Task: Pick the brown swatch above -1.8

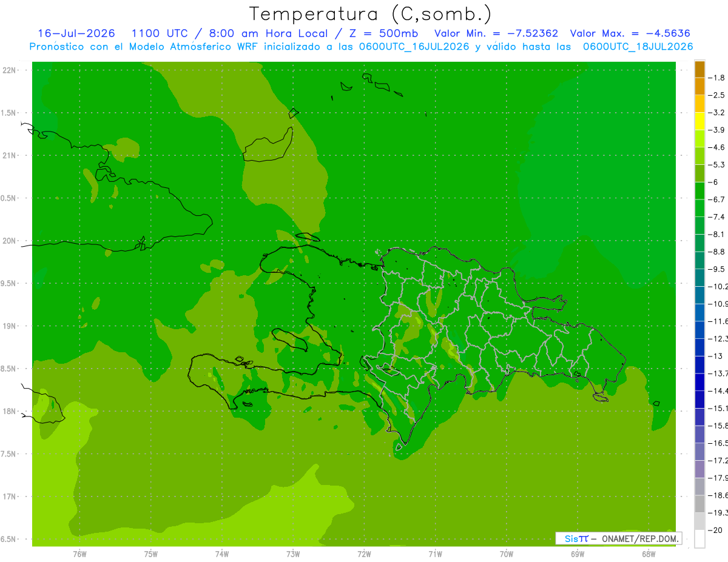Action: tap(699, 69)
